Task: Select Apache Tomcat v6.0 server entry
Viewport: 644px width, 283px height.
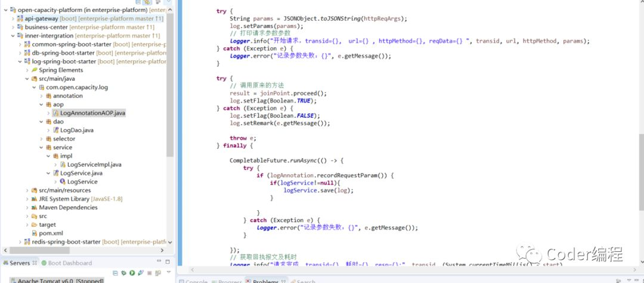Action: point(56,281)
